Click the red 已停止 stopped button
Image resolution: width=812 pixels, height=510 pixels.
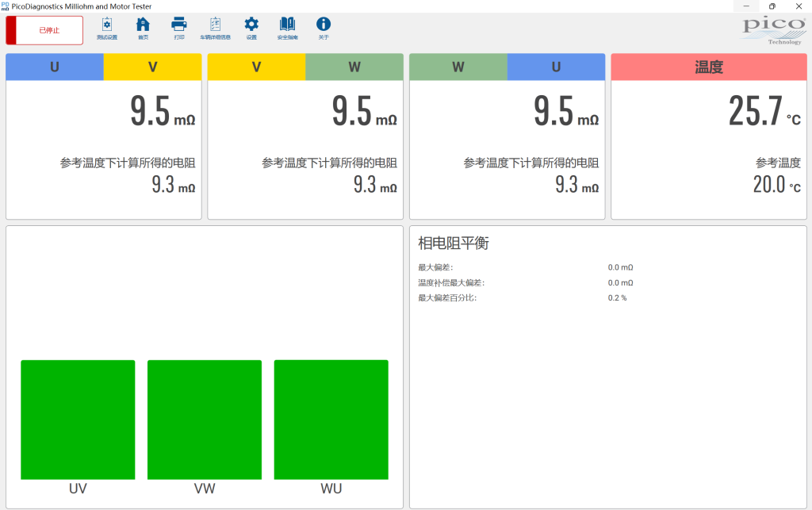coord(44,30)
